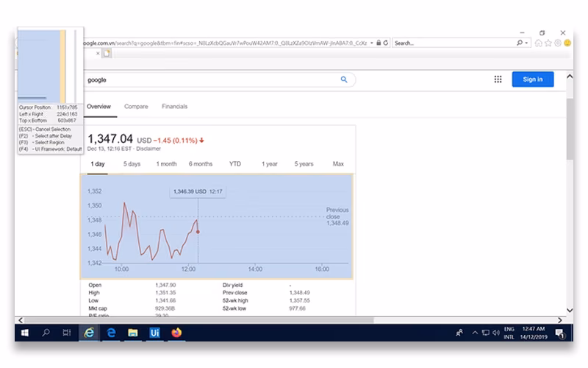Click the page scroll down arrow
Screen dimensions: 588x368
pyautogui.click(x=569, y=310)
